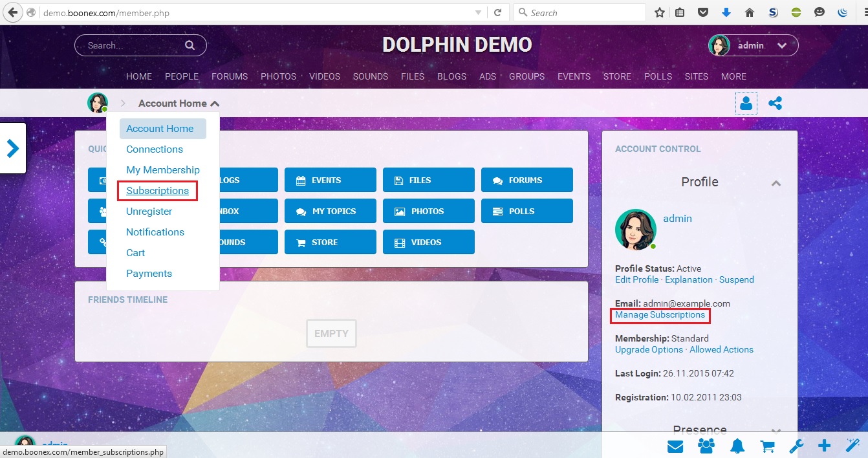Click Manage Subscriptions link
This screenshot has height=458, width=868.
[x=660, y=315]
